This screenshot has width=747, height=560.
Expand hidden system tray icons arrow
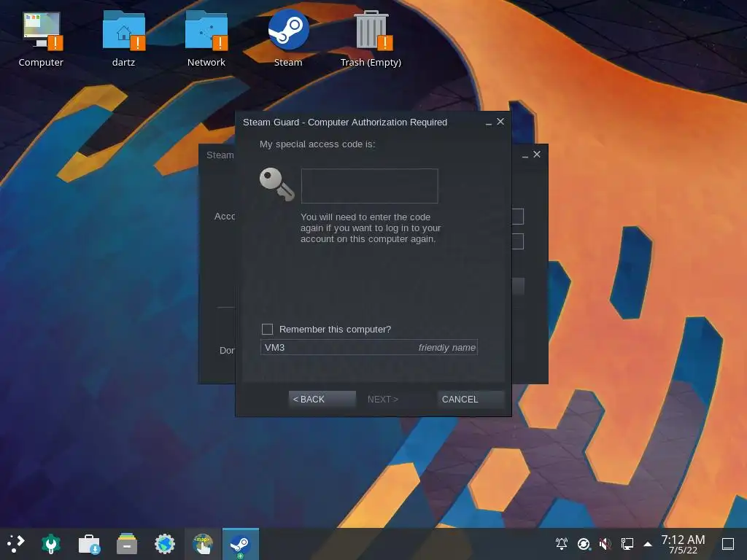648,544
